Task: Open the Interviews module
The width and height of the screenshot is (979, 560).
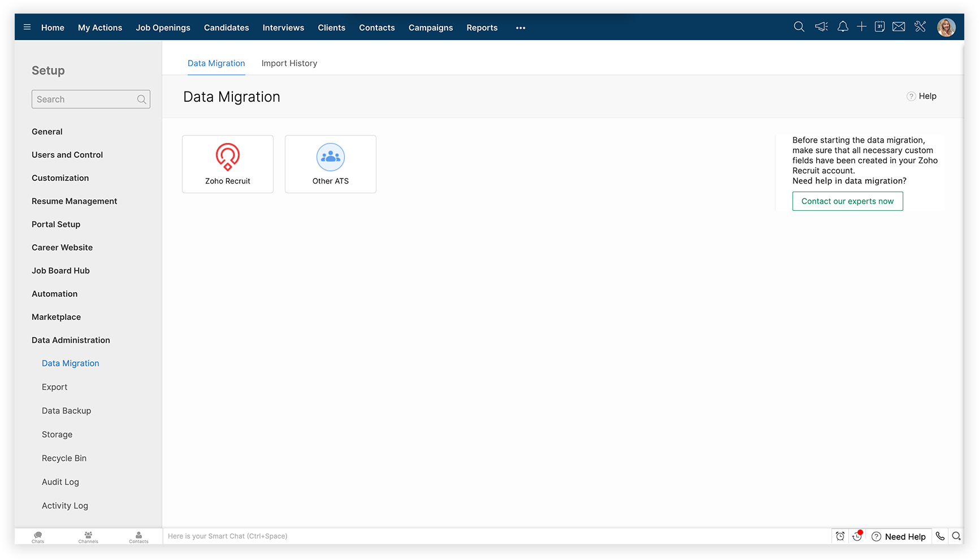Action: (x=283, y=28)
